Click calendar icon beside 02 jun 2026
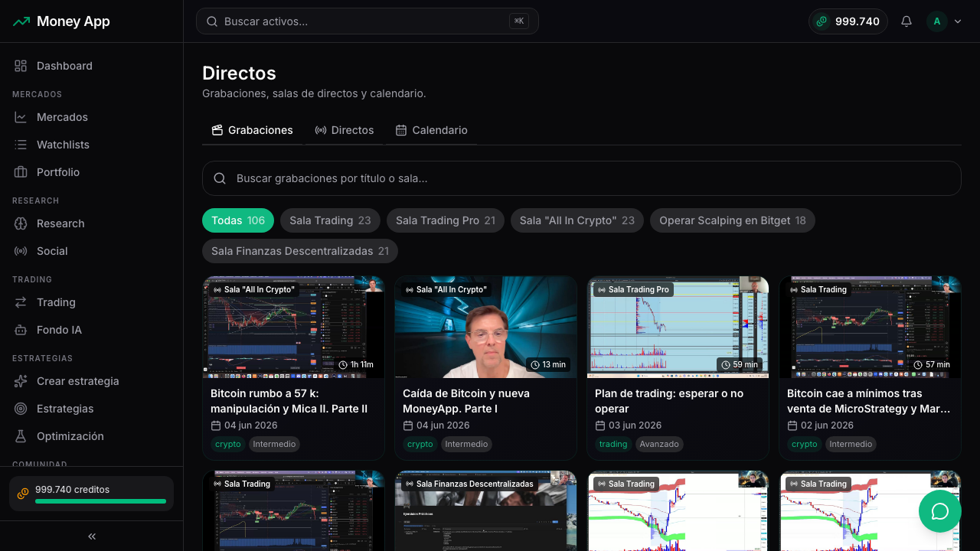980x551 pixels. (x=792, y=425)
